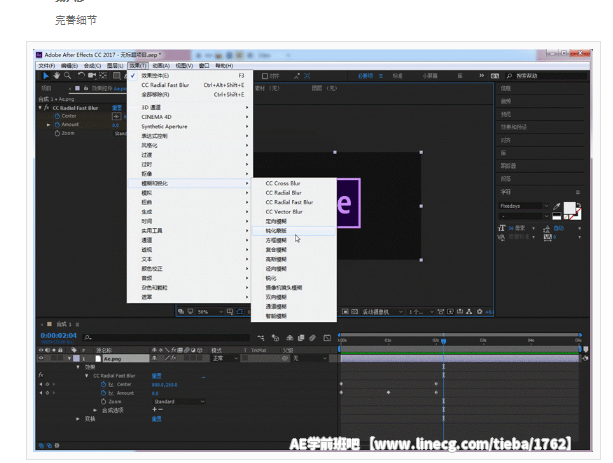
Task: Collapse the Ae.png layer twirl arrow
Action: 69,358
